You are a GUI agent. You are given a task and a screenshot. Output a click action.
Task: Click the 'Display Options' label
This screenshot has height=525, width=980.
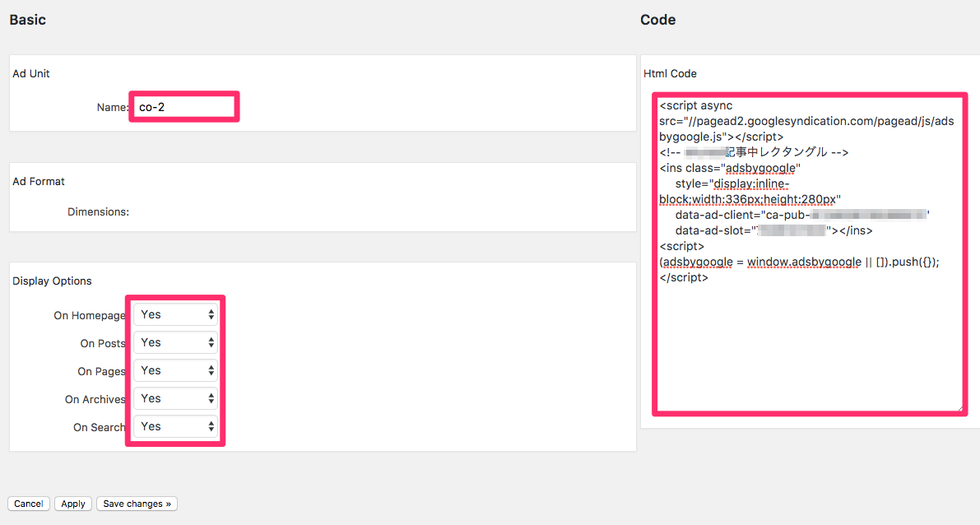coord(52,281)
